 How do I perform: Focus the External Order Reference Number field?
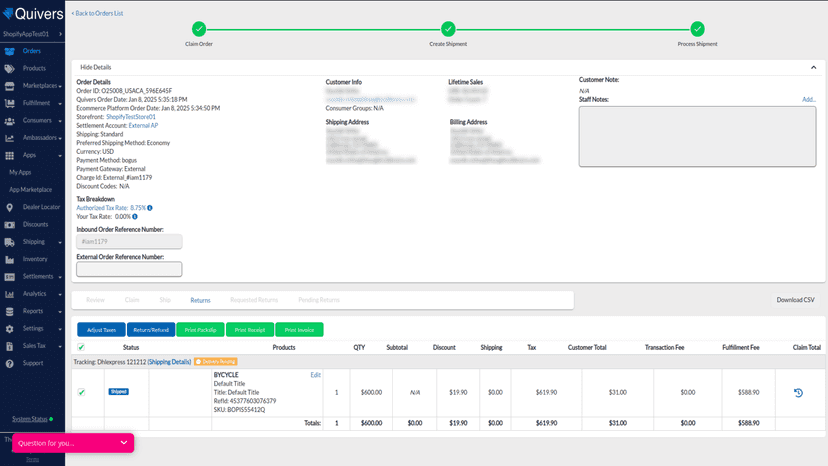pos(129,269)
